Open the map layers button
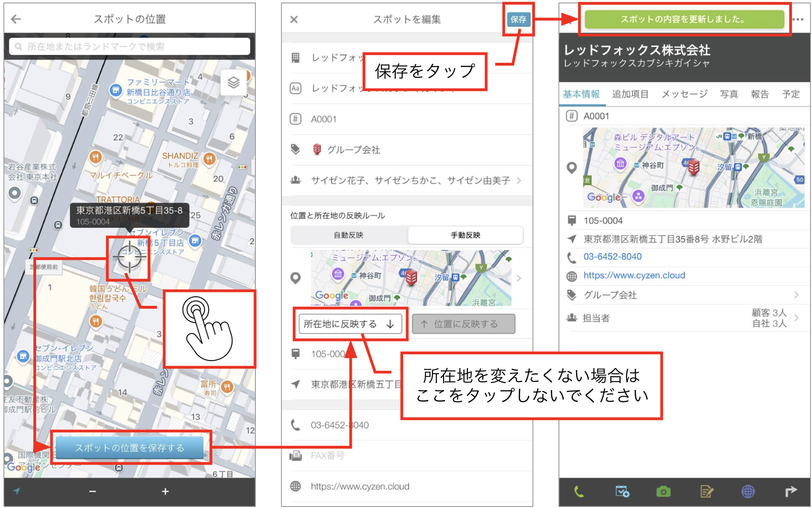Viewport: 812px width, 508px height. 233,82
